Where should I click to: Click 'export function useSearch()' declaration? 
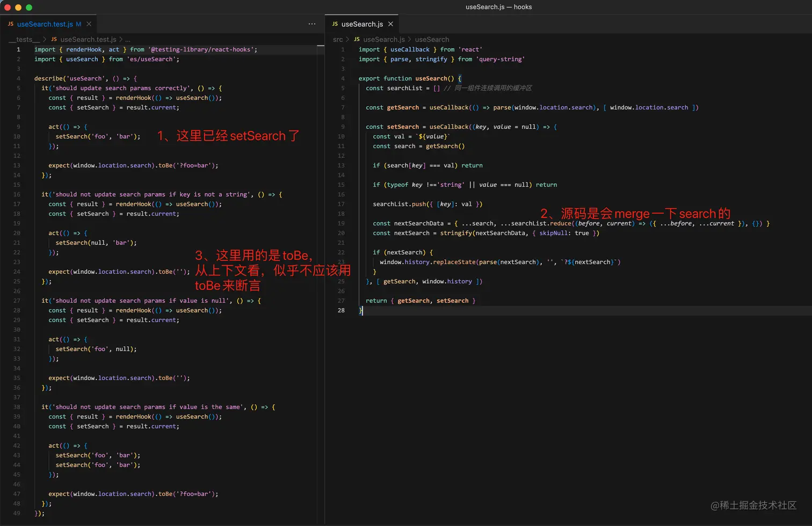[407, 78]
